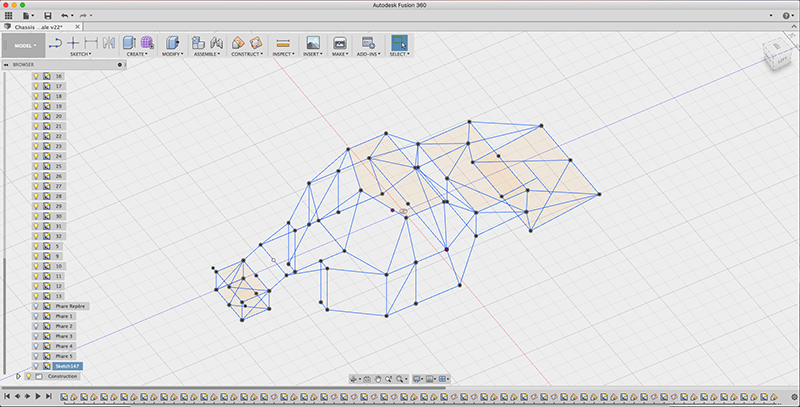The width and height of the screenshot is (800, 407).
Task: Click the 3D print Make icon
Action: pyautogui.click(x=339, y=43)
